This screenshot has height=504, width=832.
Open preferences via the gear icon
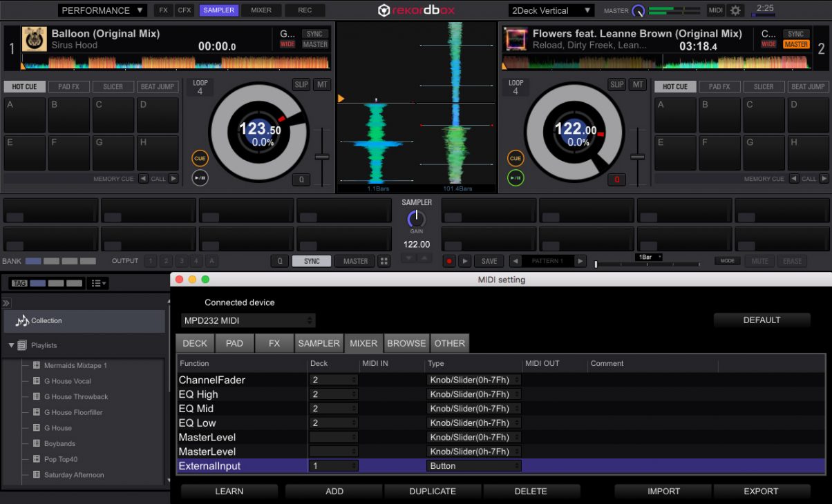click(x=735, y=10)
